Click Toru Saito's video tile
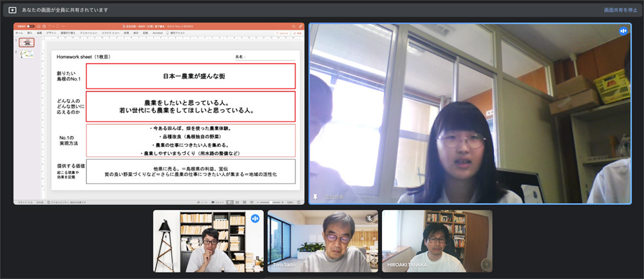644x279 pixels. 323,240
